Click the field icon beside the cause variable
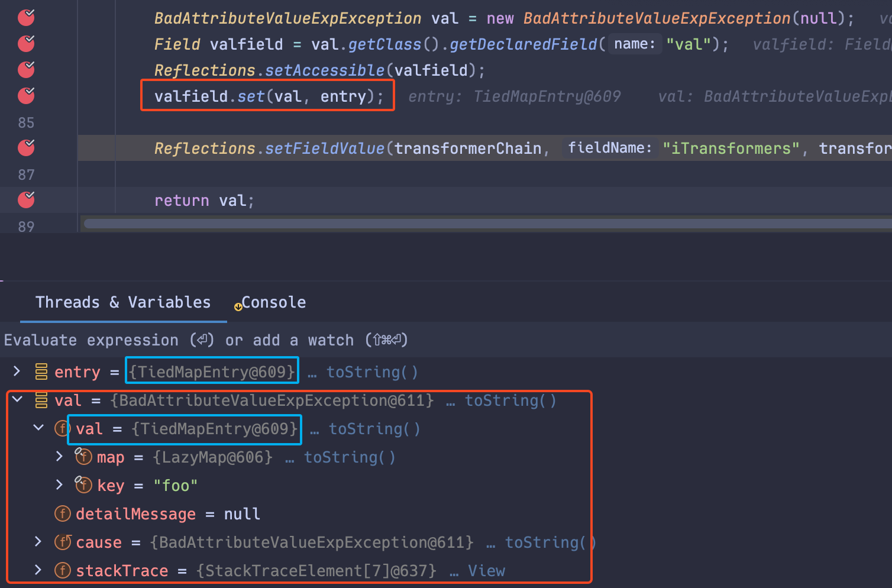This screenshot has width=892, height=588. pos(63,542)
